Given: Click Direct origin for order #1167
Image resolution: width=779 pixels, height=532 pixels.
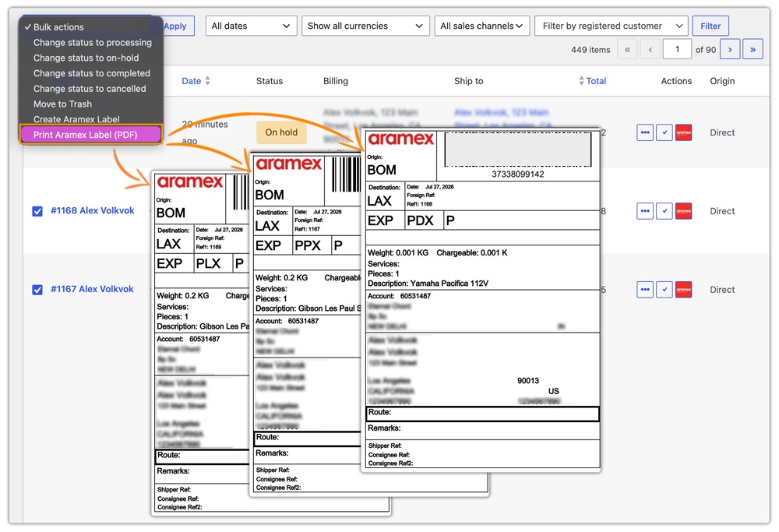Looking at the screenshot, I should 722,290.
